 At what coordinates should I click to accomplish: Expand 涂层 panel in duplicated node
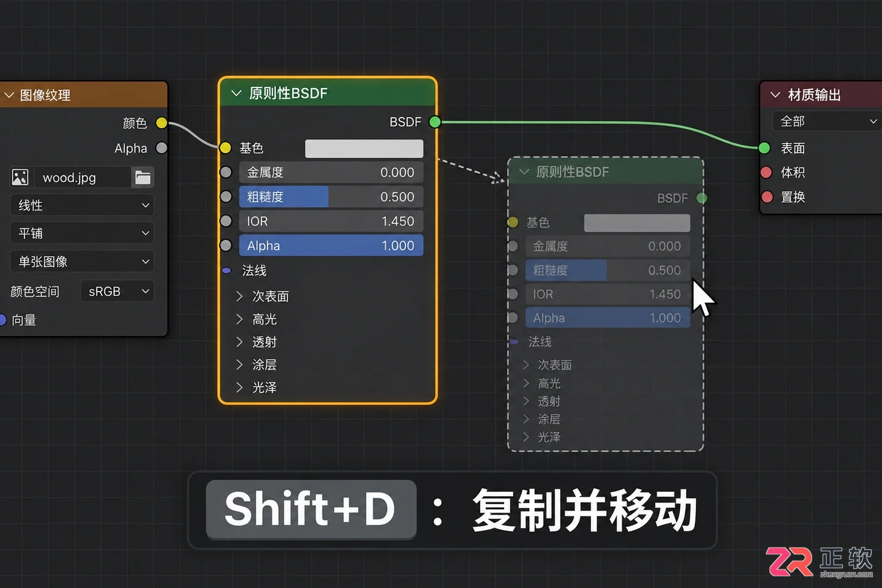(x=526, y=419)
